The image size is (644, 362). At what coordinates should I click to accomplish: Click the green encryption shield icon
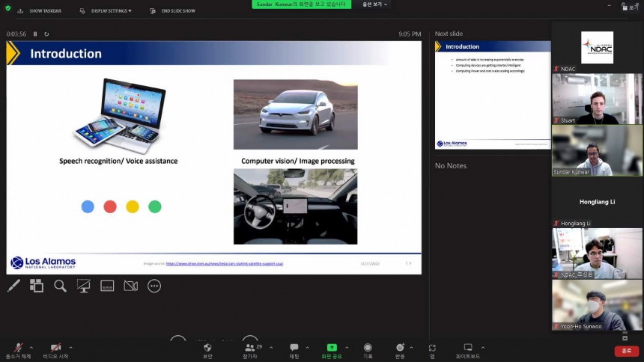tap(7, 7)
